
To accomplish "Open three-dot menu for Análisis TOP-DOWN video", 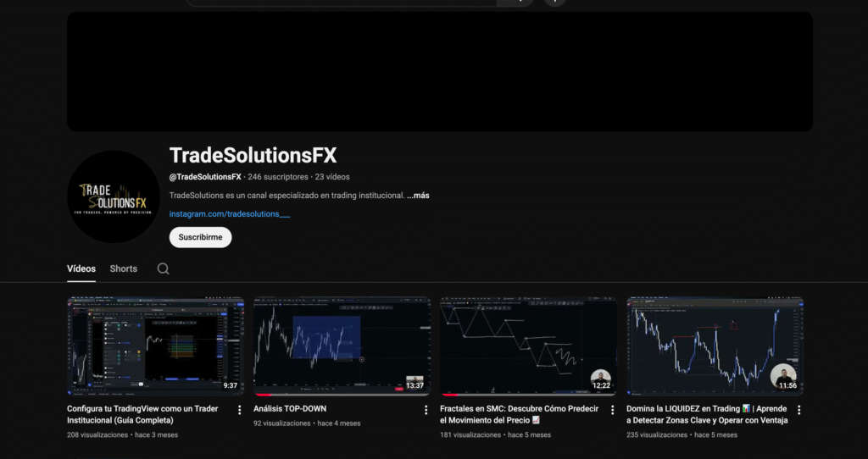I will coord(426,410).
